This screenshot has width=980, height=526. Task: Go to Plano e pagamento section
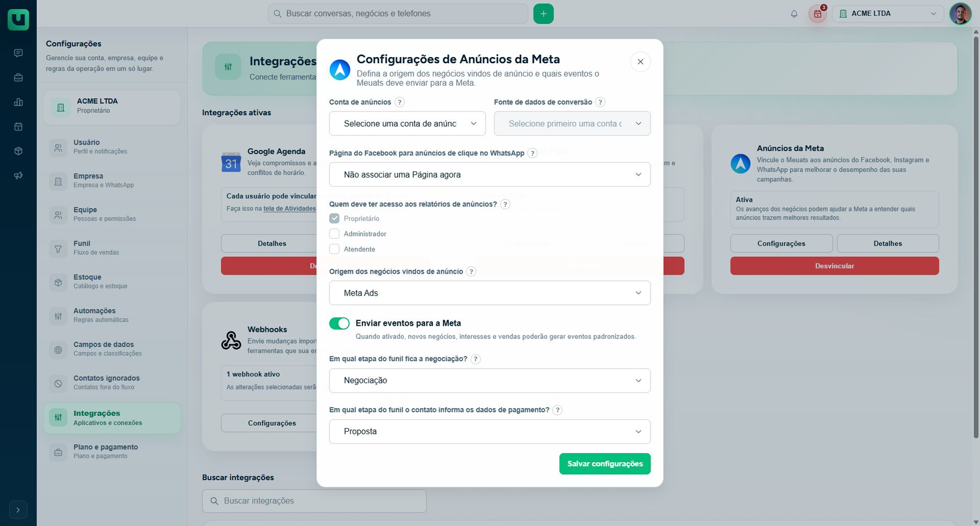[112, 452]
